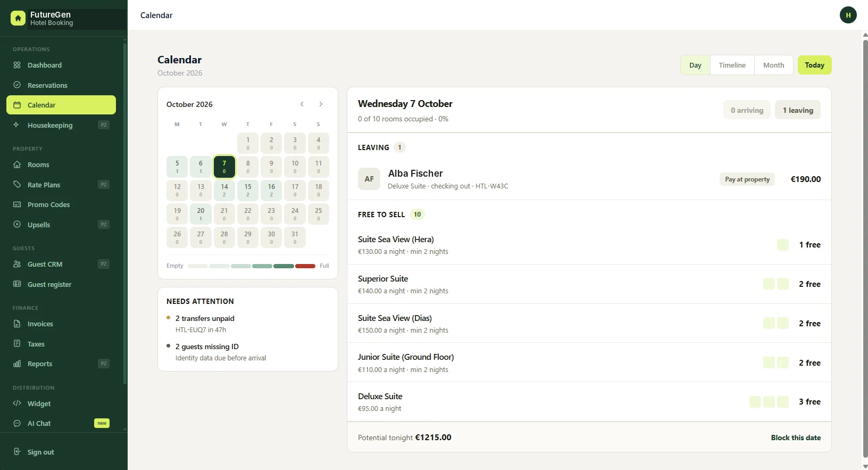Click the Housekeeping sparkle icon
868x470 pixels.
click(x=17, y=125)
